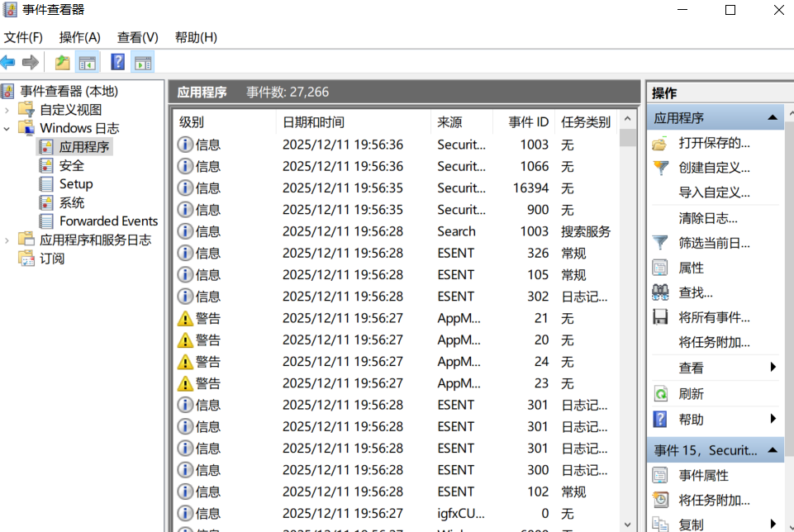The image size is (794, 532).
Task: Open the 帮助 submenu in actions pane
Action: (773, 419)
